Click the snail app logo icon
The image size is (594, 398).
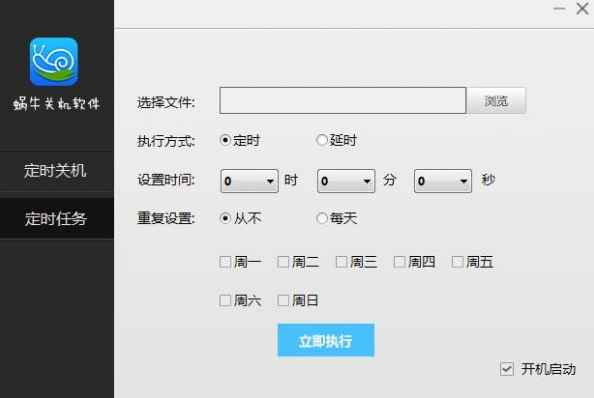coord(54,61)
